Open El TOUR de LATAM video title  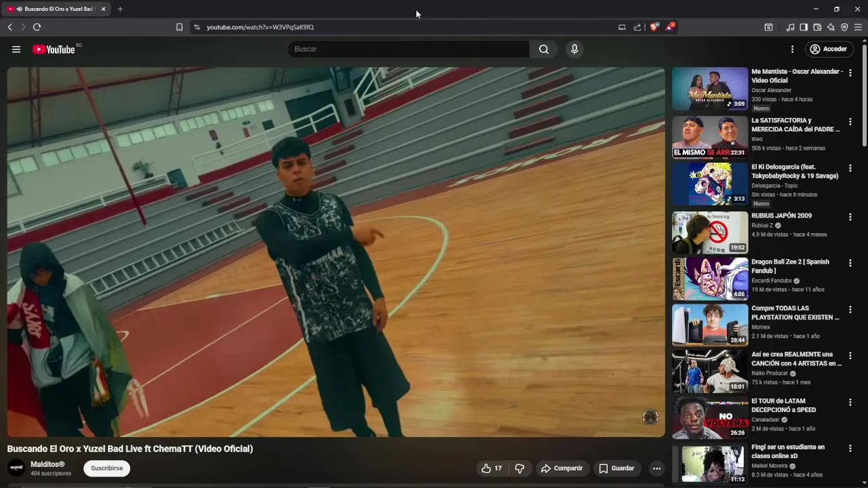click(784, 405)
